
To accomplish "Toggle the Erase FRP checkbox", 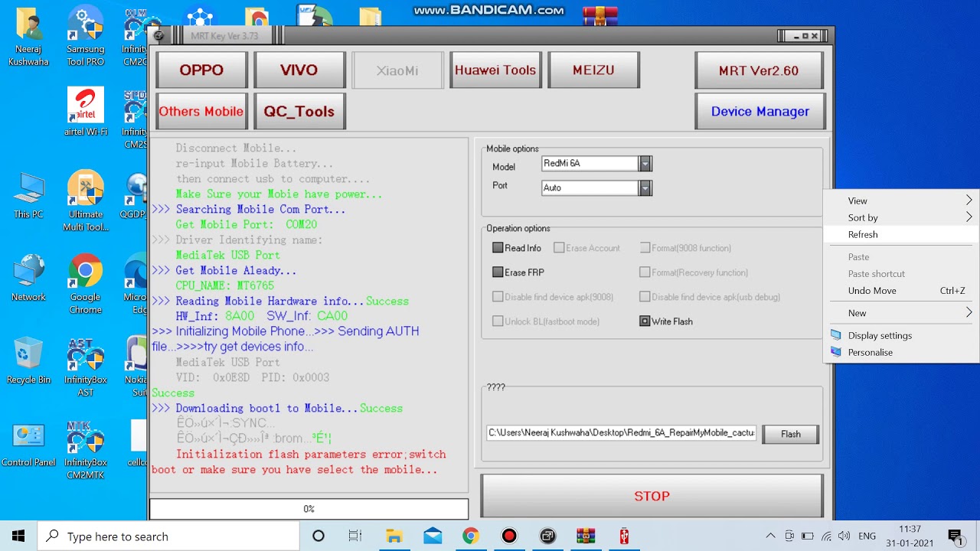I will [498, 272].
